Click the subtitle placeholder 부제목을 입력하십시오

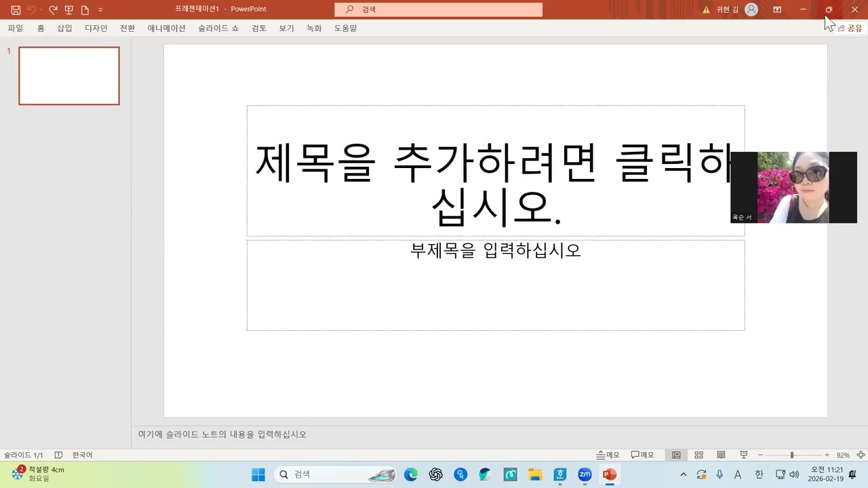coord(496,285)
